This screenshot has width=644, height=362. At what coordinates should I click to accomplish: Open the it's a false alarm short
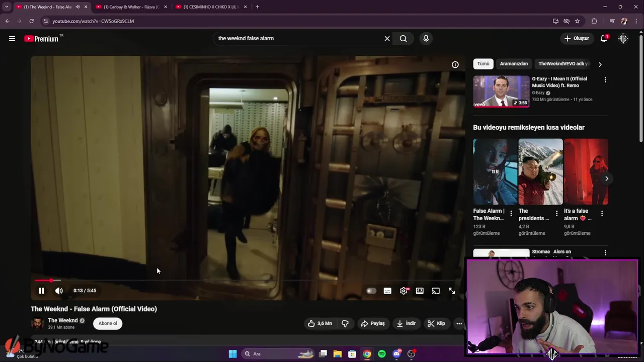[x=586, y=172]
